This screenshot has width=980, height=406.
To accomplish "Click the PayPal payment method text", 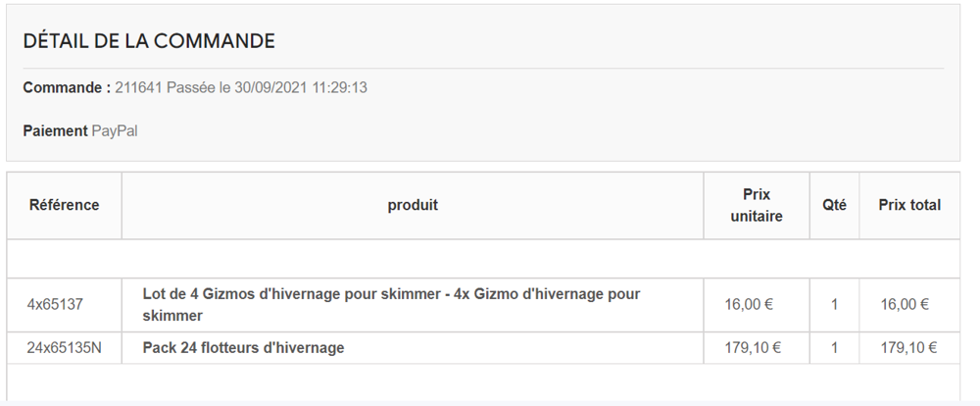I will point(115,131).
